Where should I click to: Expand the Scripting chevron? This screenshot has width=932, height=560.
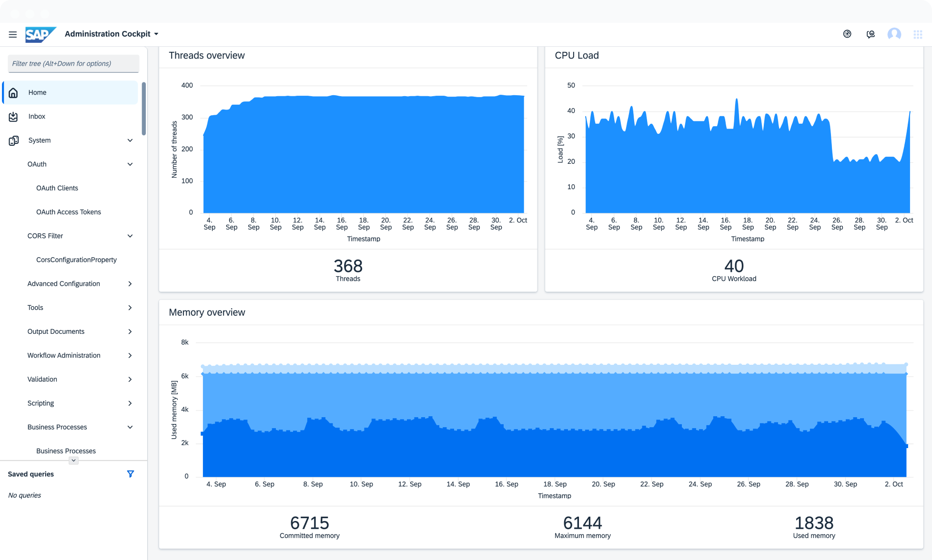coord(130,403)
